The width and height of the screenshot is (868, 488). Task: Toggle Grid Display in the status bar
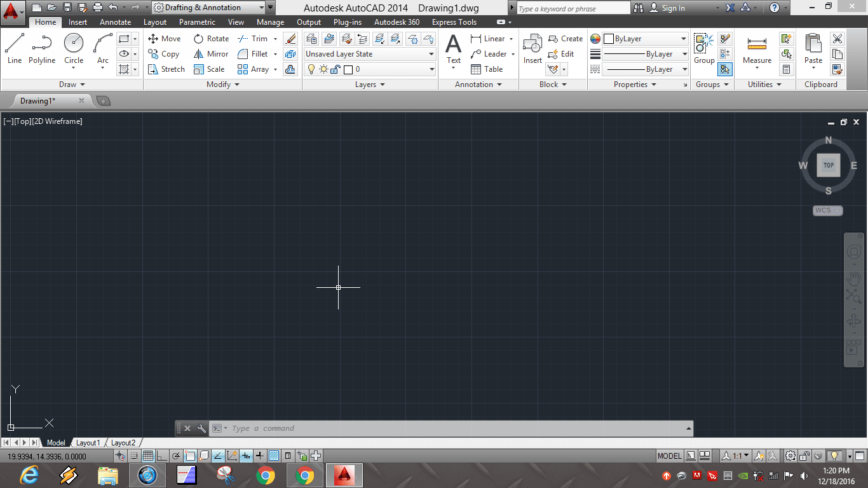pyautogui.click(x=148, y=455)
